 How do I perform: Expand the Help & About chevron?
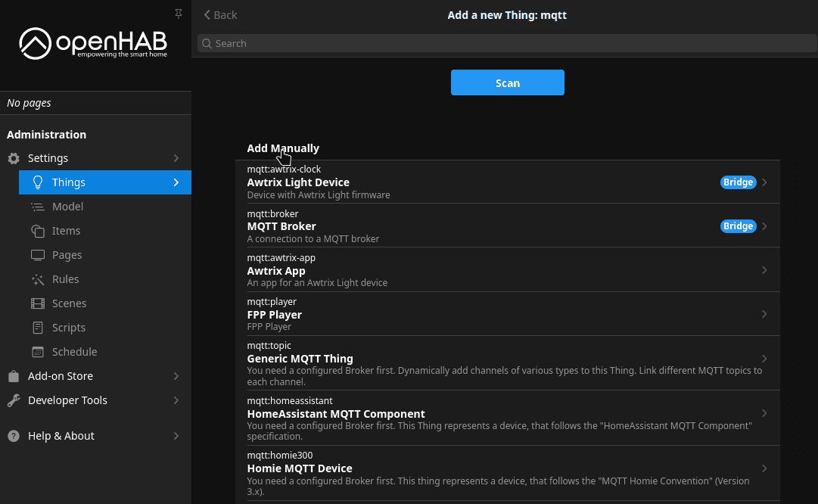point(176,436)
